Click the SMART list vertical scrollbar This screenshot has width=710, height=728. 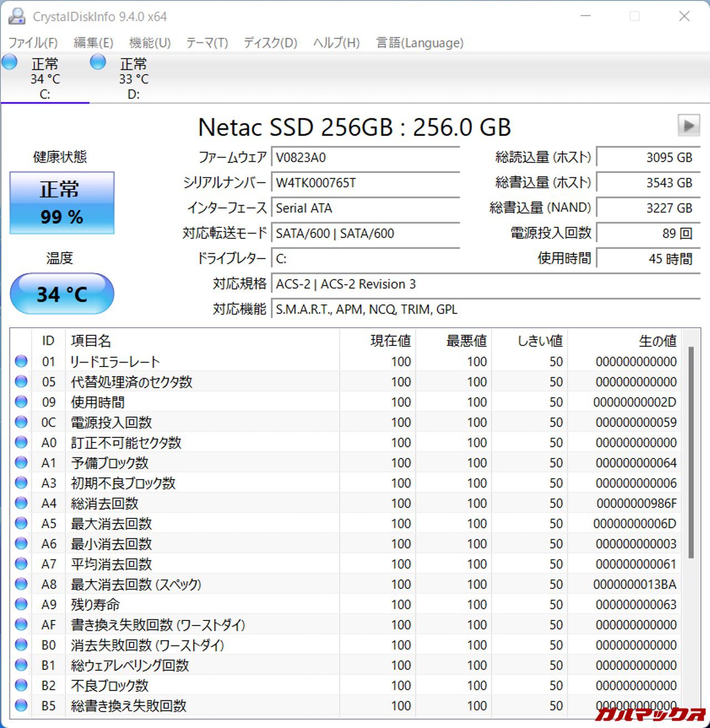[x=691, y=452]
